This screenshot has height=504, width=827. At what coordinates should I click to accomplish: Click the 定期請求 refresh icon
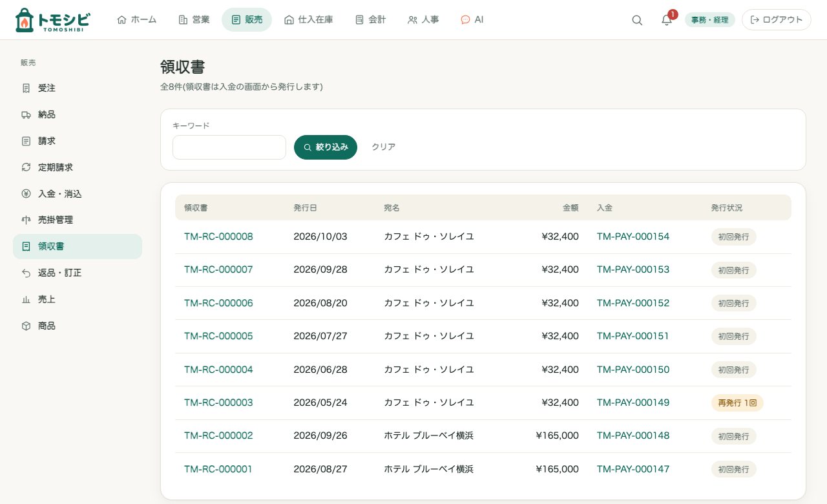click(26, 167)
